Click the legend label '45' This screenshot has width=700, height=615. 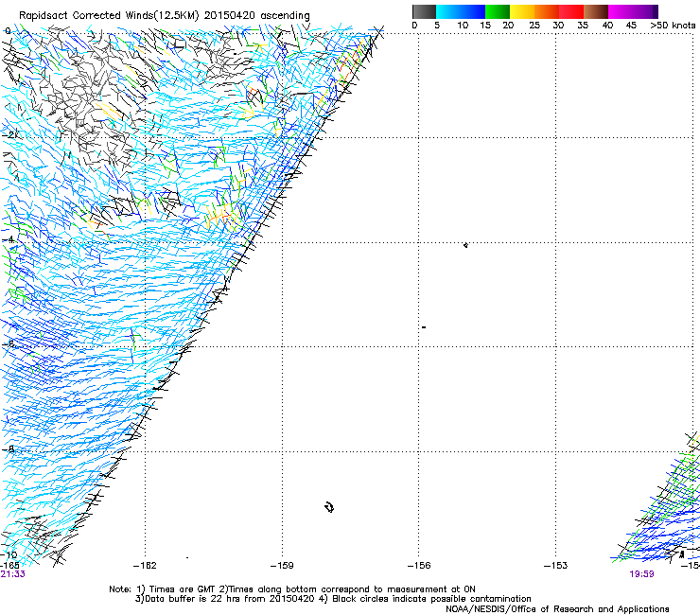click(631, 26)
